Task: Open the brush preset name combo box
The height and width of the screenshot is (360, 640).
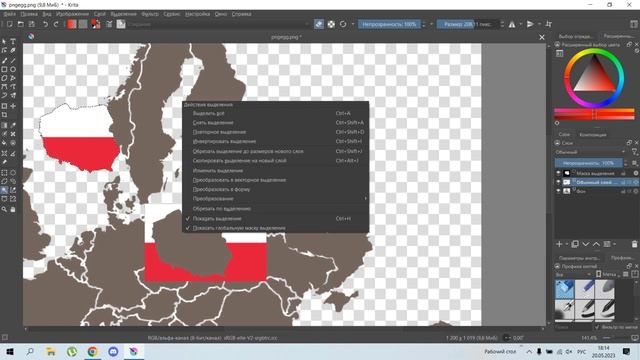Action: pyautogui.click(x=218, y=24)
